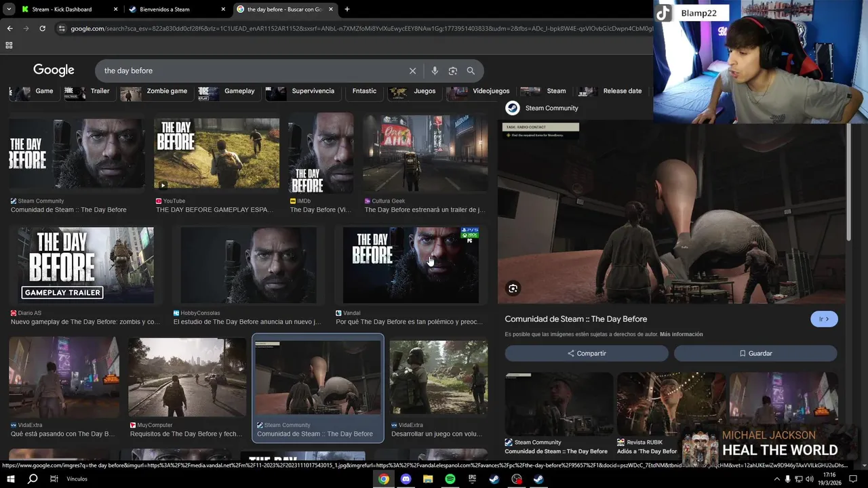The image size is (868, 488).
Task: Click the Guardar save button
Action: pyautogui.click(x=755, y=353)
